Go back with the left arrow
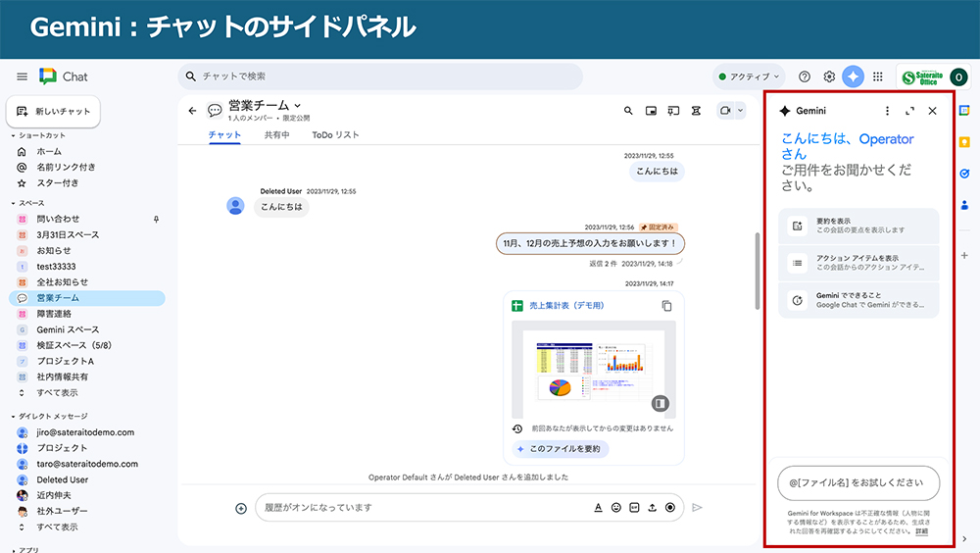 (192, 111)
